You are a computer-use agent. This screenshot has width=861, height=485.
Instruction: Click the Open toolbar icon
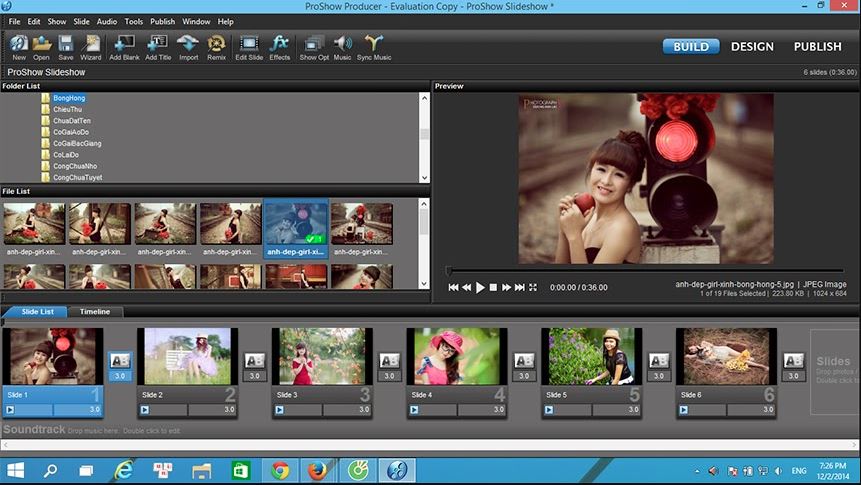click(41, 47)
